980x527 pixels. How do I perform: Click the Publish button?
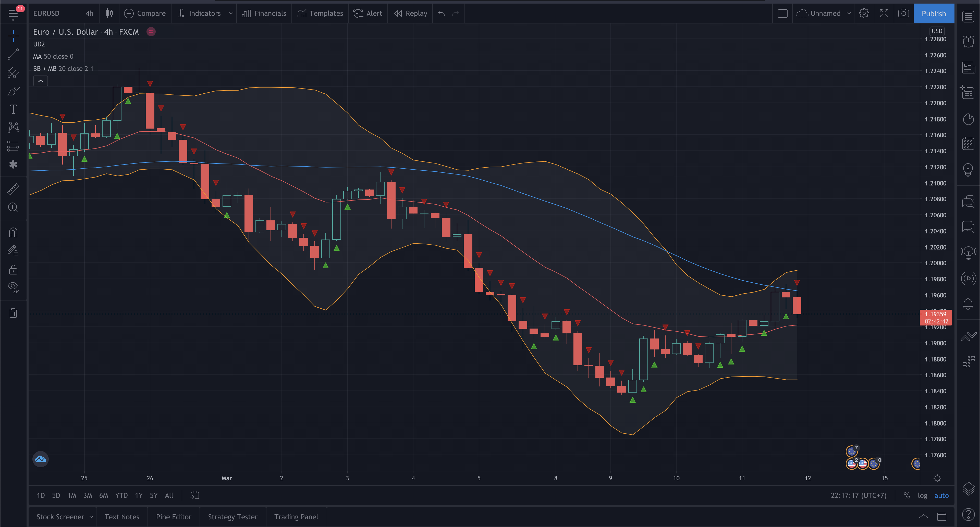(934, 13)
